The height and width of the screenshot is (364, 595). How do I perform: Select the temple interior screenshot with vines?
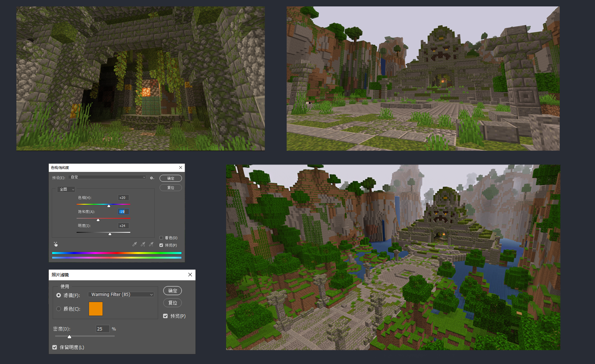coord(140,78)
